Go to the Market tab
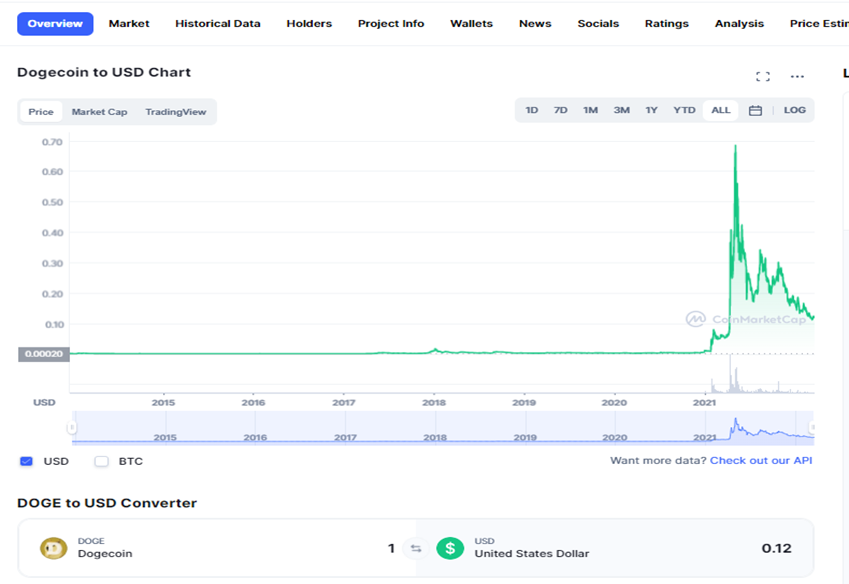 [129, 24]
